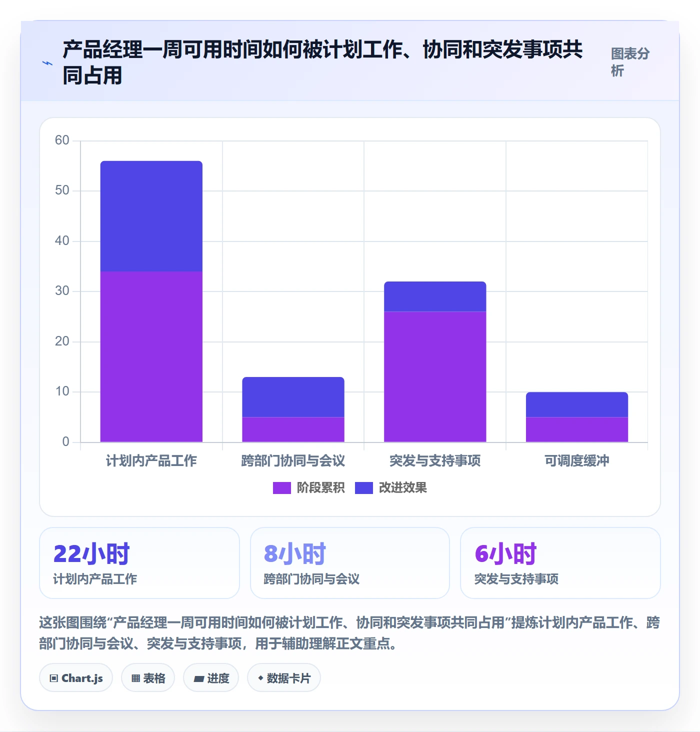The image size is (700, 732).
Task: Click the purple segment of 计划内产品工作 bar
Action: click(x=151, y=356)
